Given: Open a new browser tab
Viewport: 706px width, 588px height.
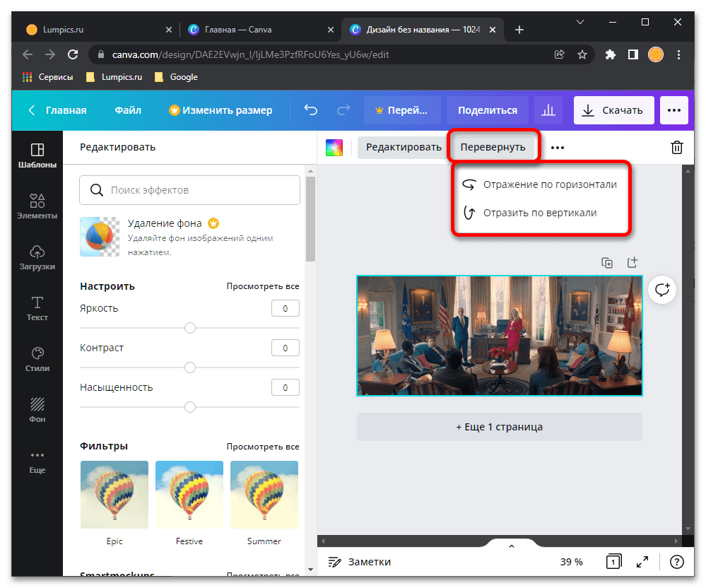Looking at the screenshot, I should (x=519, y=30).
